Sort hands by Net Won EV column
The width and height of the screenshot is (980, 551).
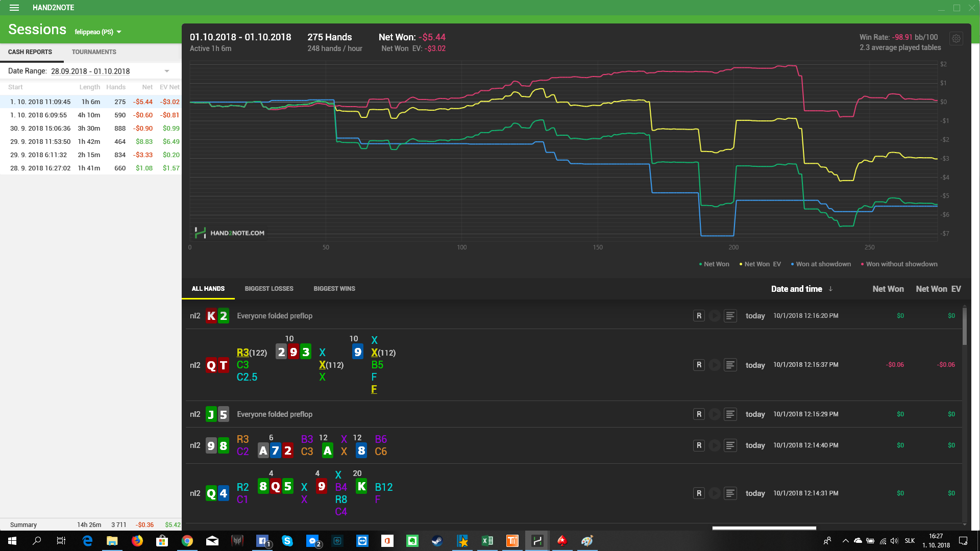pos(938,289)
